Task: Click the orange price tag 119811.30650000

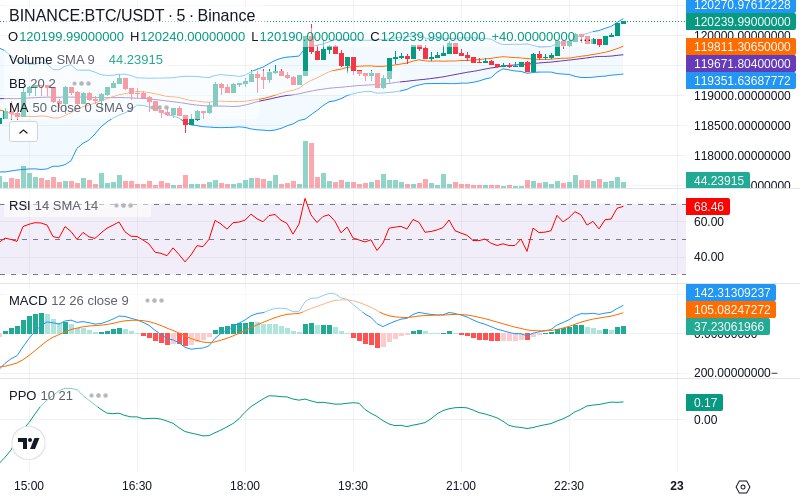Action: [741, 47]
